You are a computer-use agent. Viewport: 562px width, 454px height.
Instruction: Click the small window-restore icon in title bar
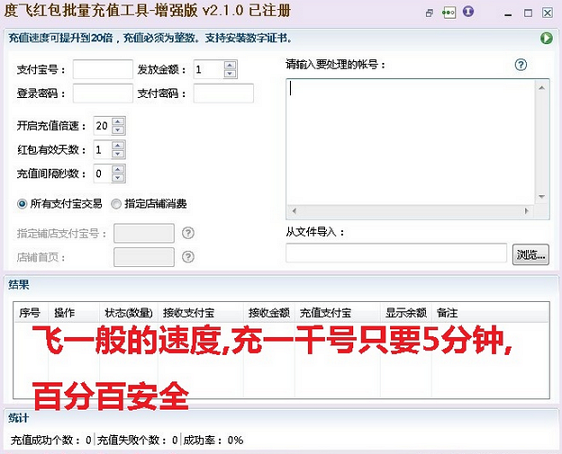click(x=429, y=14)
